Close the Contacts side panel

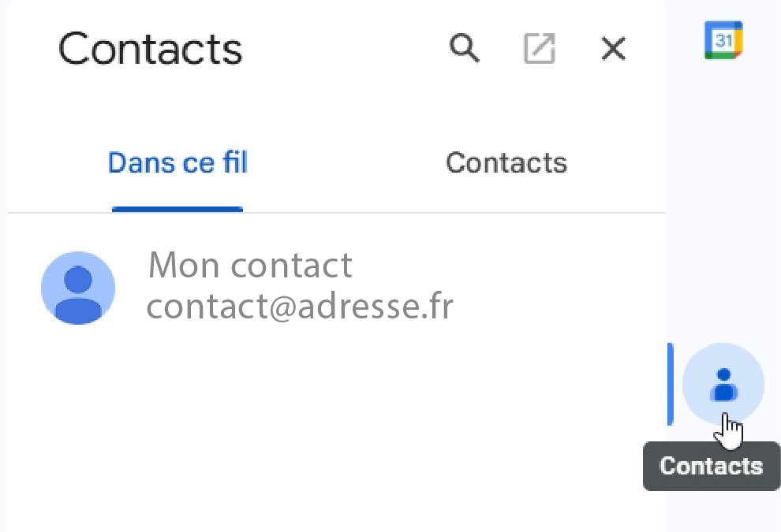pyautogui.click(x=613, y=49)
